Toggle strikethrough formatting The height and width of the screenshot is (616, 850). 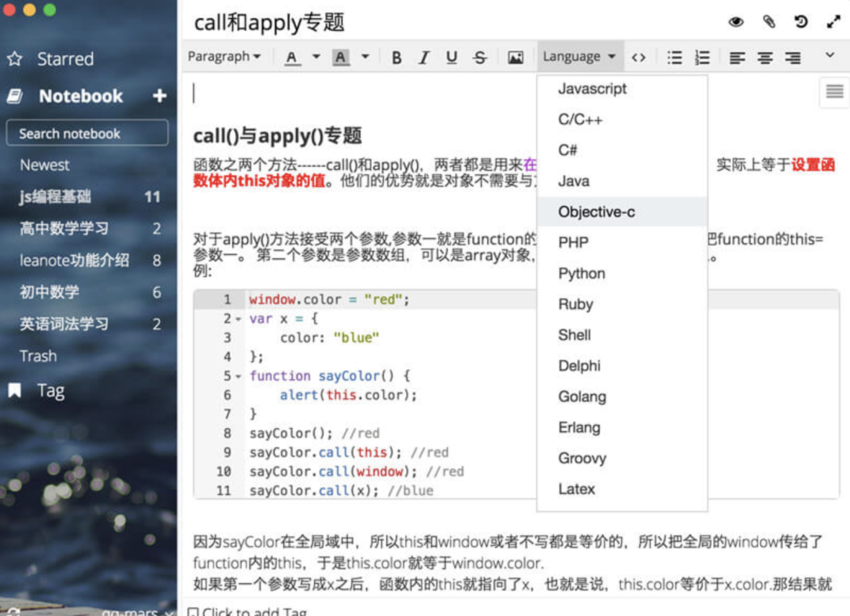(480, 57)
